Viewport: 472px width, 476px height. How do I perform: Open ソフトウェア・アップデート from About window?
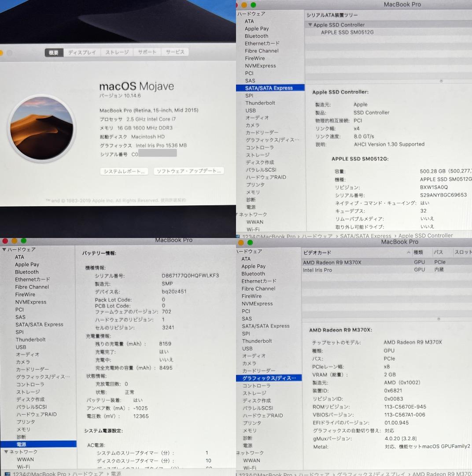[189, 171]
